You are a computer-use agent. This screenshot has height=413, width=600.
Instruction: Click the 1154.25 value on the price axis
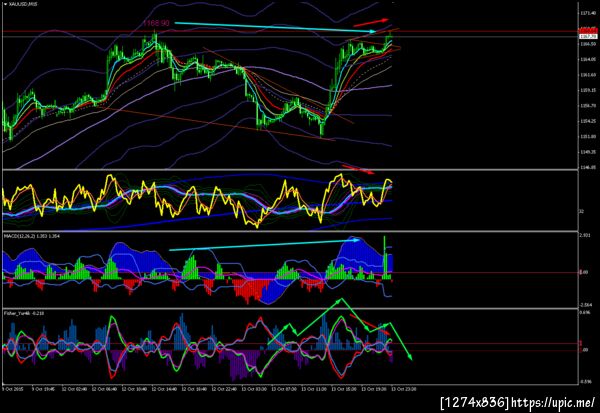point(588,121)
